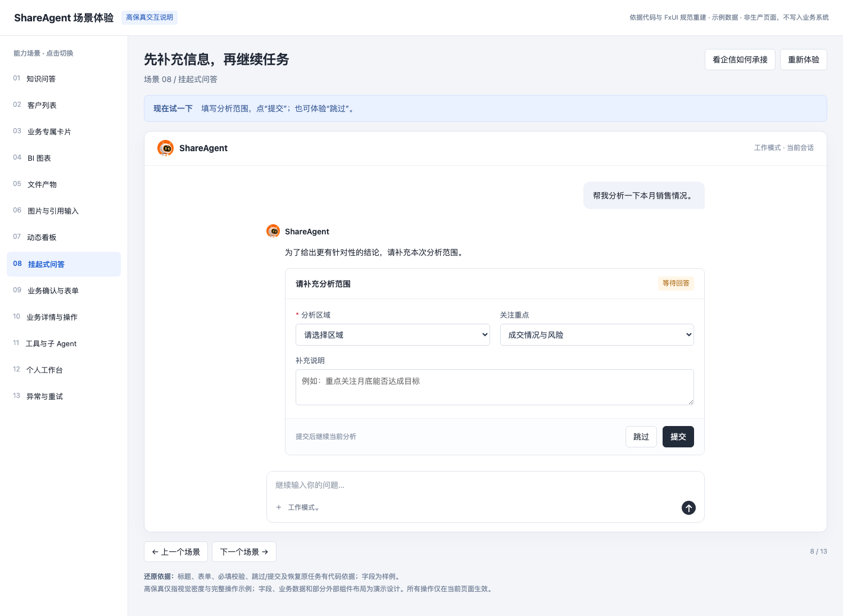Click the 8 / 13 page counter
This screenshot has width=843, height=616.
click(818, 551)
